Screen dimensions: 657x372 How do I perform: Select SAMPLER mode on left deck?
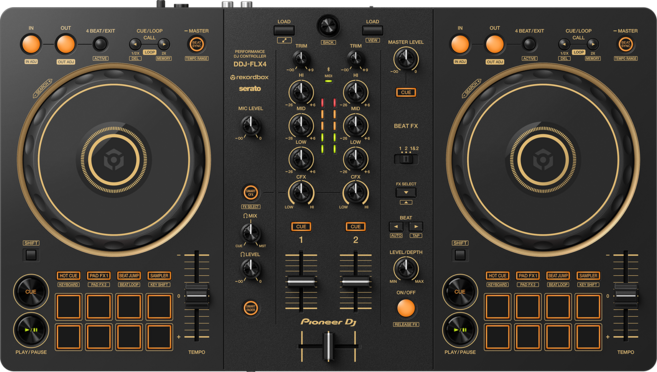[x=159, y=276]
